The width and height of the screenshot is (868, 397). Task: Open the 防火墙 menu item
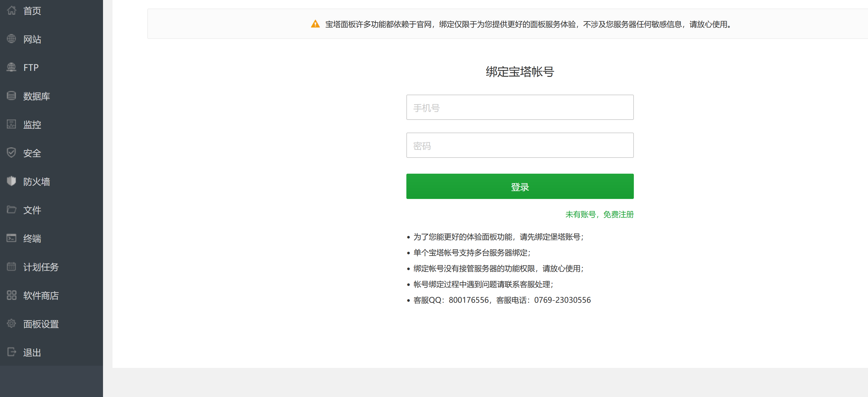[x=36, y=182]
